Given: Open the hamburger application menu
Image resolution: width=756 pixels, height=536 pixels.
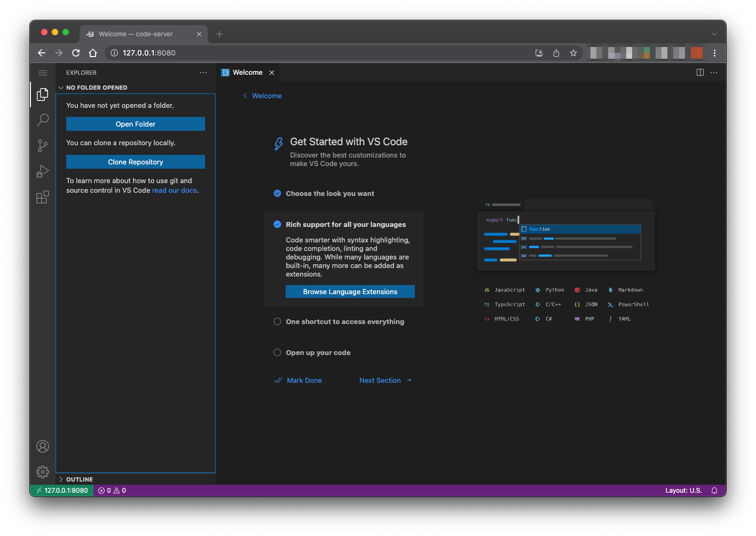Looking at the screenshot, I should [x=43, y=73].
